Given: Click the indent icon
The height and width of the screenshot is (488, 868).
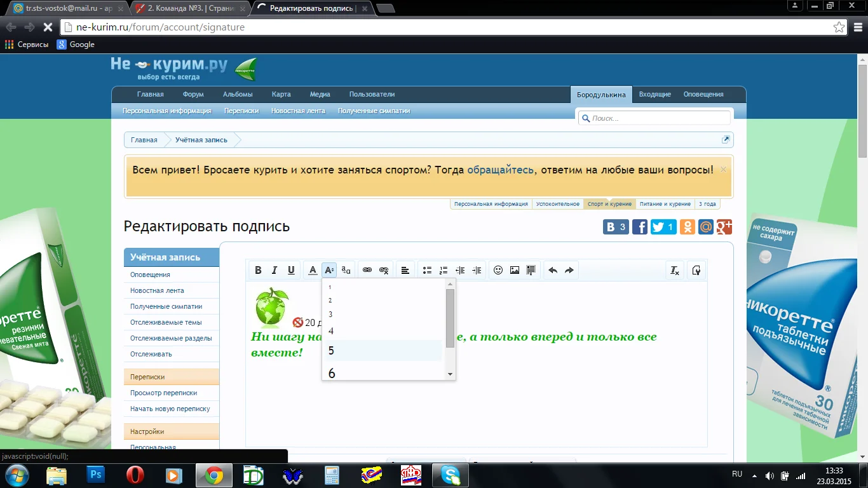Looking at the screenshot, I should click(477, 270).
